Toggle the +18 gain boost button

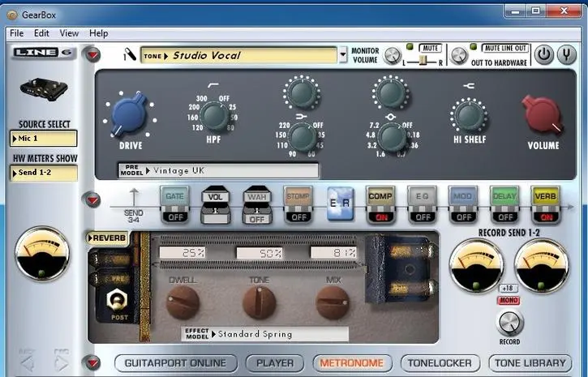(509, 288)
